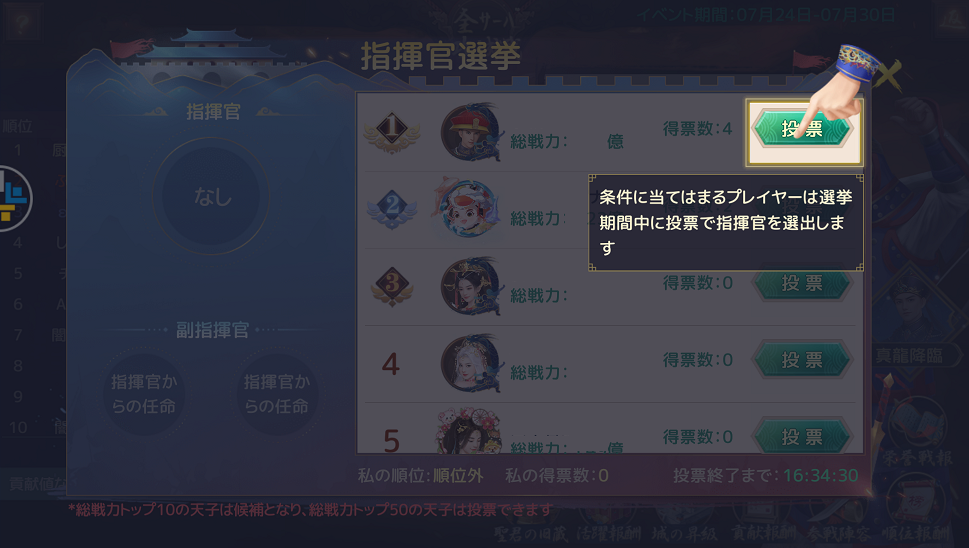
Task: Open rank 2 candidate's cartoon avatar
Action: pyautogui.click(x=467, y=208)
